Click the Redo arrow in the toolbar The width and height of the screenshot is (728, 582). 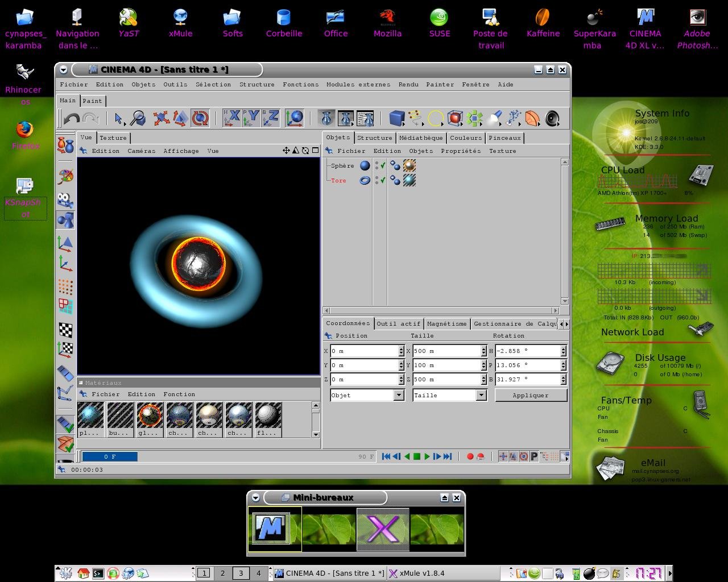90,118
